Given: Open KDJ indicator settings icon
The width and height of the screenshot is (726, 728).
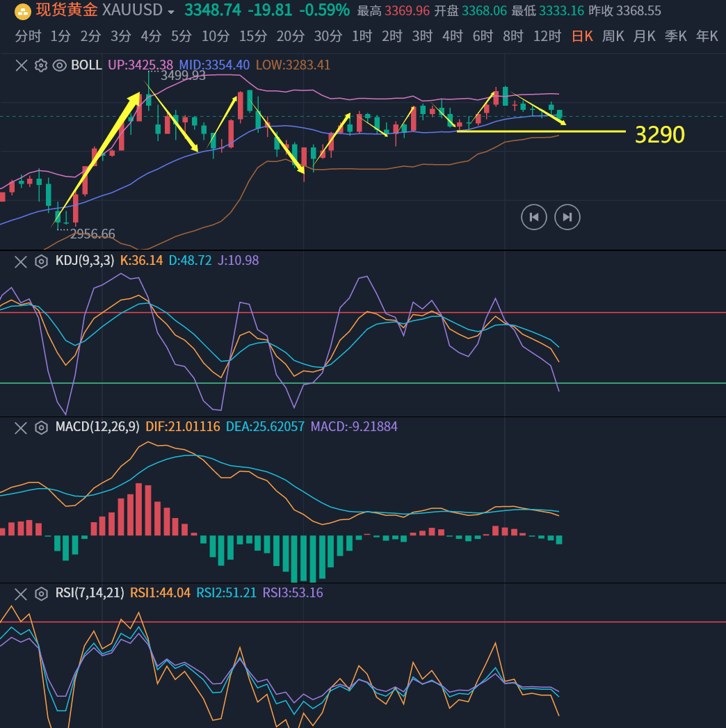Looking at the screenshot, I should click(x=41, y=262).
